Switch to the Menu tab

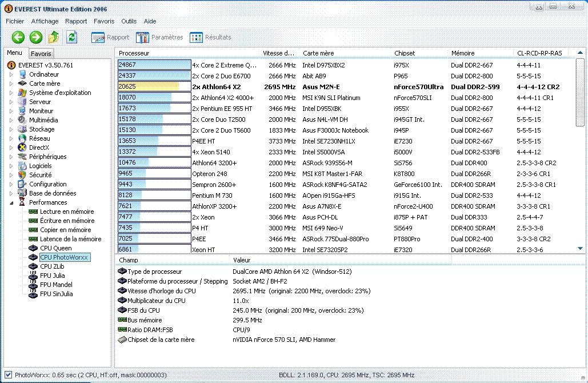coord(15,53)
